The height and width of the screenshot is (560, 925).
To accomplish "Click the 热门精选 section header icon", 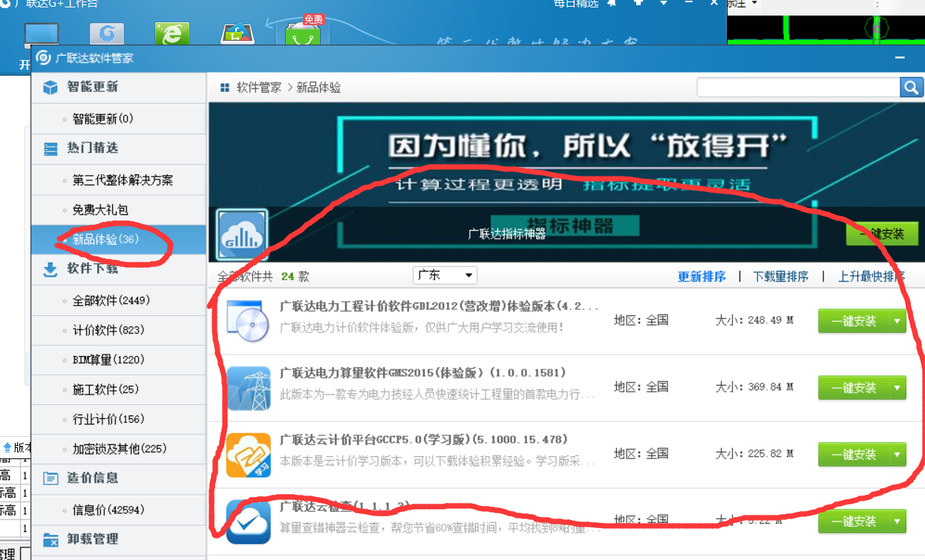I will click(50, 149).
